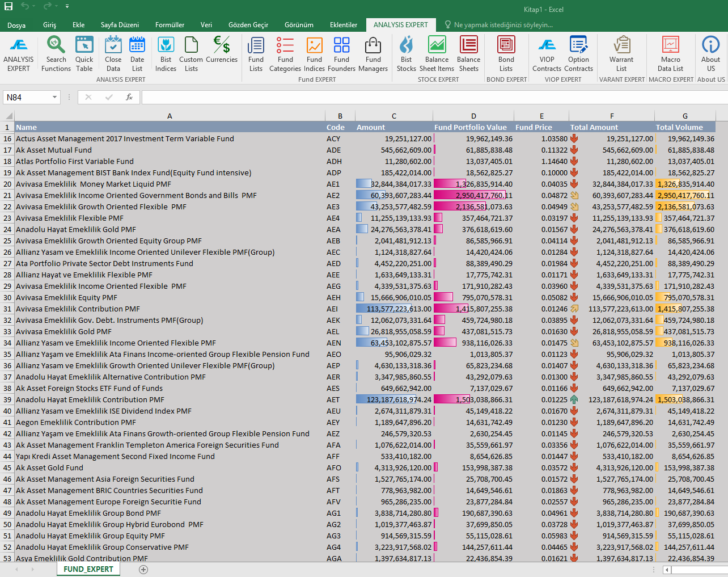Viewport: 728px width, 577px height.
Task: Click the Total Volume header cell
Action: click(x=685, y=127)
